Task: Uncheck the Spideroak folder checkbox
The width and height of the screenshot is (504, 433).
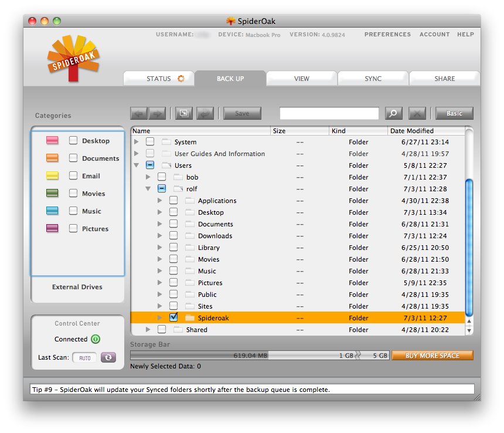Action: coord(173,317)
